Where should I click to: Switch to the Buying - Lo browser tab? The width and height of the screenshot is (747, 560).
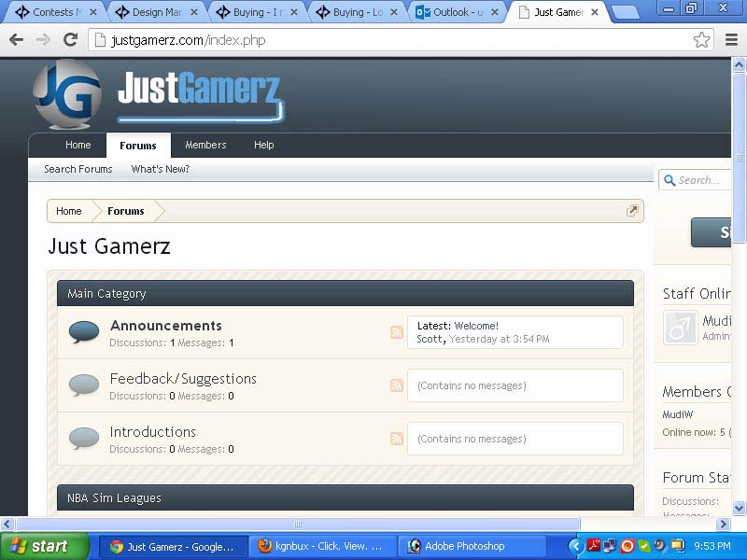click(x=356, y=12)
